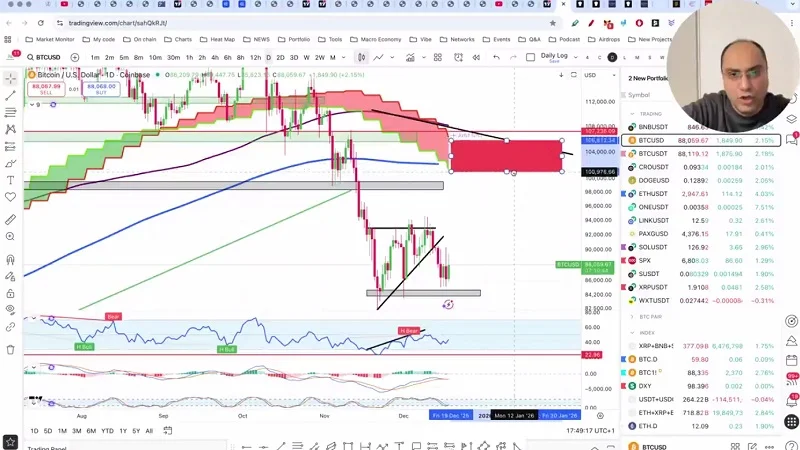Select the 6M date range
Screen dimensions: 800x450
[91, 431]
